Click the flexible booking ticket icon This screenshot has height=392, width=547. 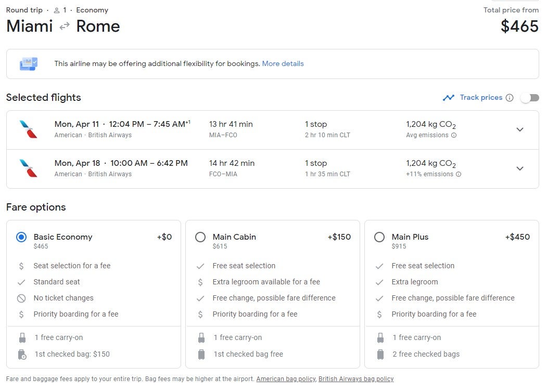tap(28, 63)
